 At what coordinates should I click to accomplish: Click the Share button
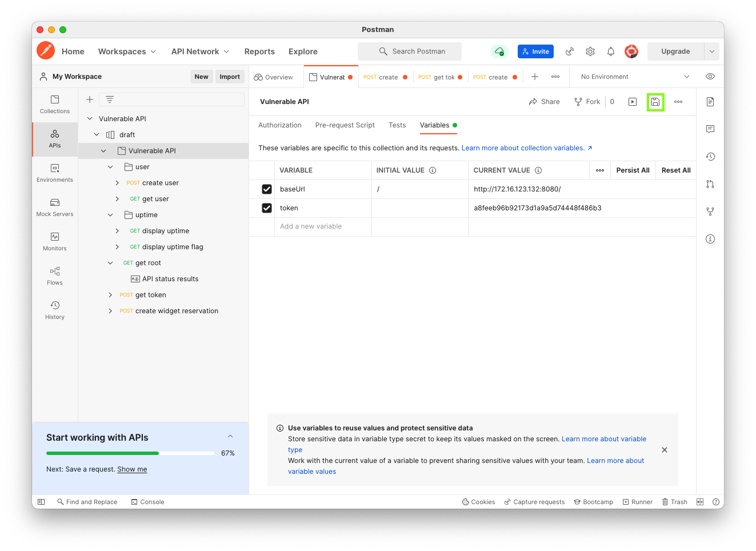[x=545, y=102]
